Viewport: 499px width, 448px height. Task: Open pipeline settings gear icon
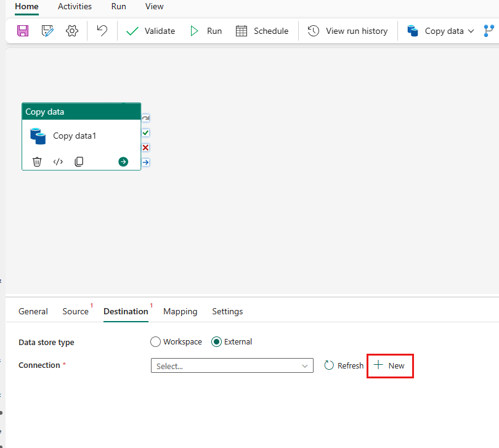[x=72, y=31]
